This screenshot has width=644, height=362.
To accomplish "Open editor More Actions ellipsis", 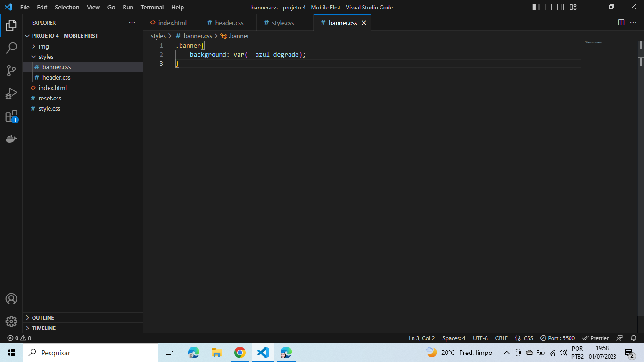I will (633, 23).
